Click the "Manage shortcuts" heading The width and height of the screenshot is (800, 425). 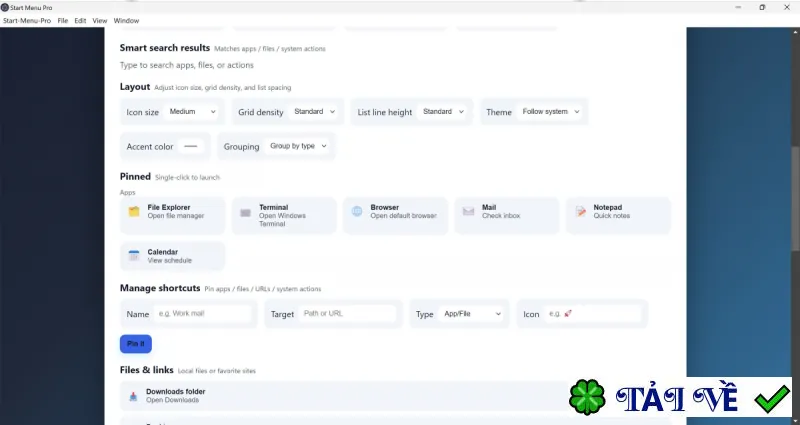pyautogui.click(x=160, y=288)
